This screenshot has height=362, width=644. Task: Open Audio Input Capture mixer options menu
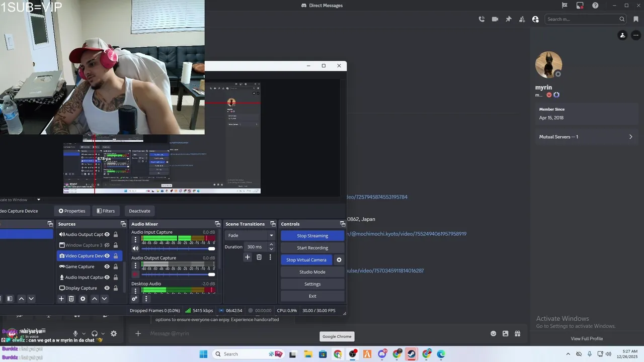[x=135, y=239]
